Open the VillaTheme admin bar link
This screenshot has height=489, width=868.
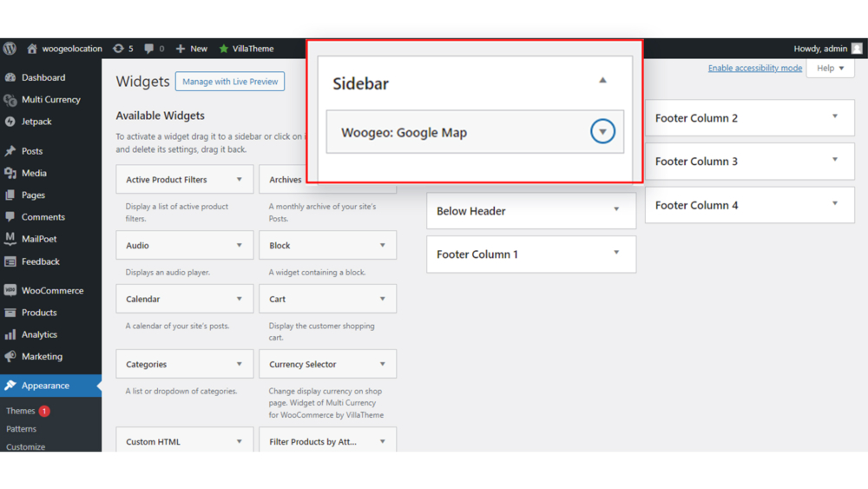(x=253, y=49)
